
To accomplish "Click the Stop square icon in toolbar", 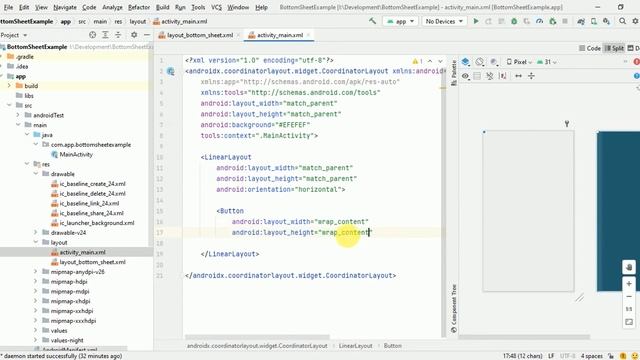I will 565,21.
